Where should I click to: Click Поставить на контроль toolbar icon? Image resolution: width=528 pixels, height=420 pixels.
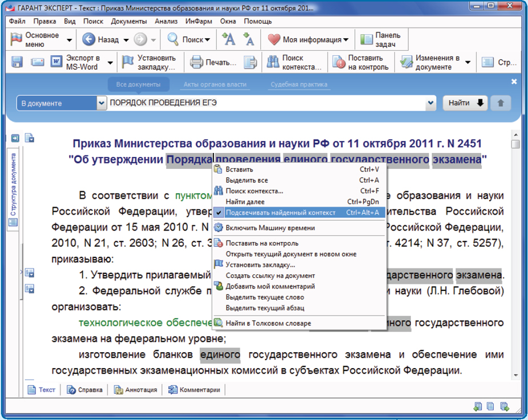point(339,62)
